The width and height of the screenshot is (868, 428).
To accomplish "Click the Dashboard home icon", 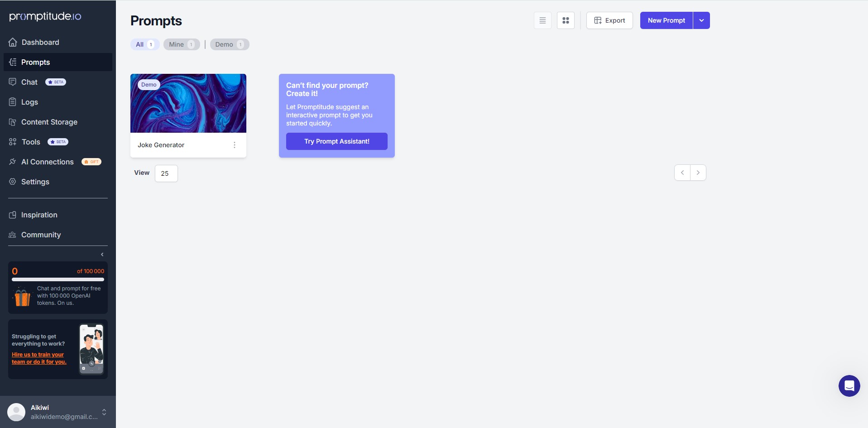I will coord(13,42).
